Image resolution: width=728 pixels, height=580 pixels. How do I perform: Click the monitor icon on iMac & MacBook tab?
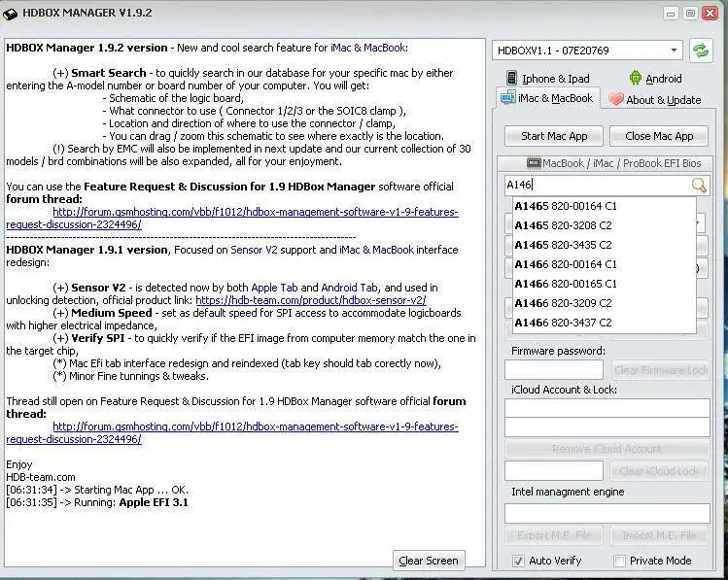(x=508, y=97)
